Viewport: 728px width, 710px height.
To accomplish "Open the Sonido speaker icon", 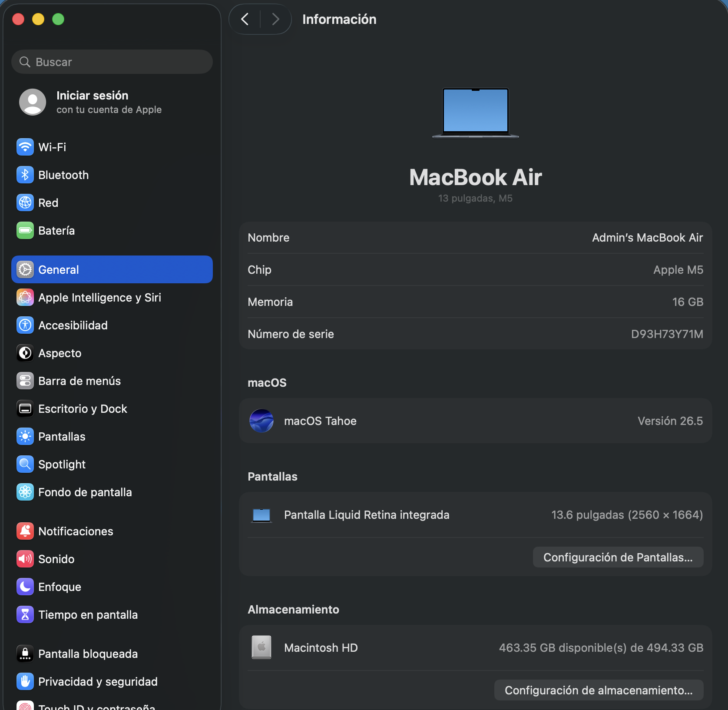I will tap(25, 559).
